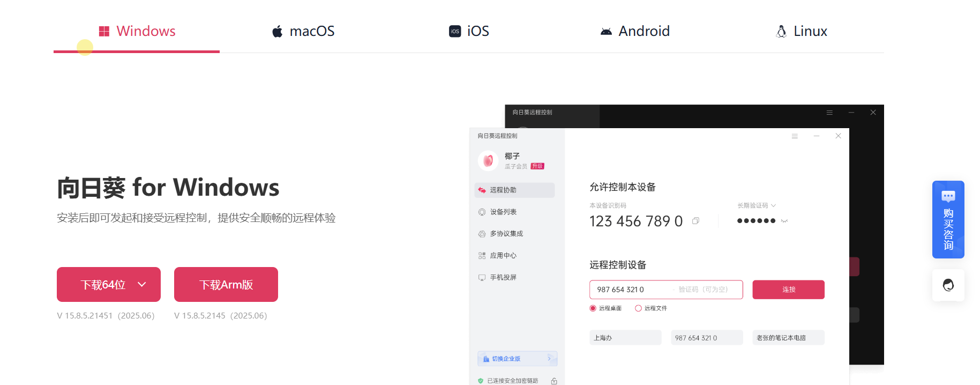Click the Android robot icon
This screenshot has height=385, width=980.
pyautogui.click(x=606, y=32)
